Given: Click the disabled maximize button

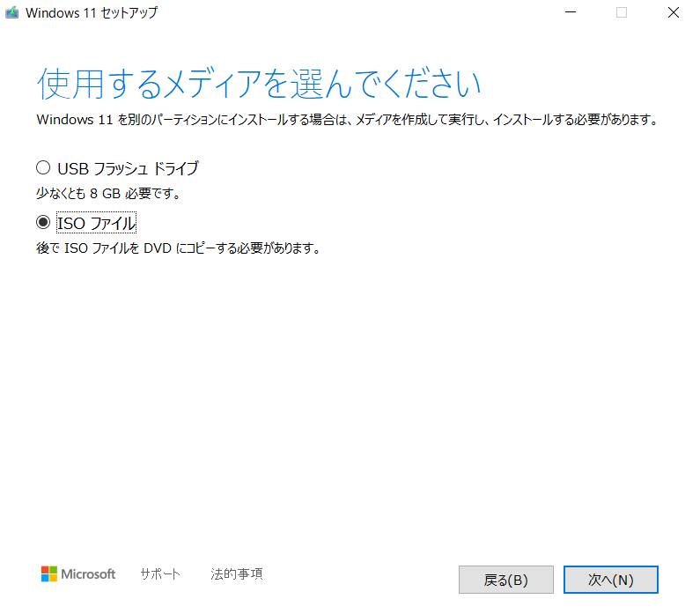Looking at the screenshot, I should point(622,12).
